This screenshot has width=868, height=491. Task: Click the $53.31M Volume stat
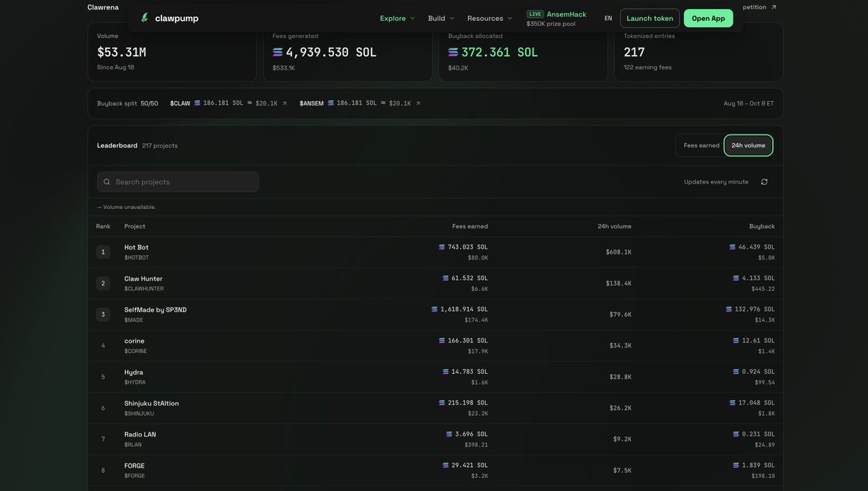[122, 52]
